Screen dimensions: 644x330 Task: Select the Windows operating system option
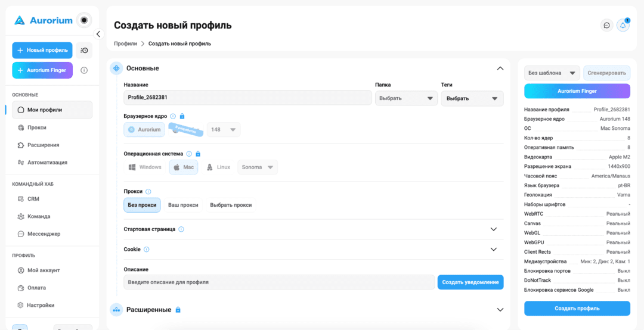tap(144, 167)
